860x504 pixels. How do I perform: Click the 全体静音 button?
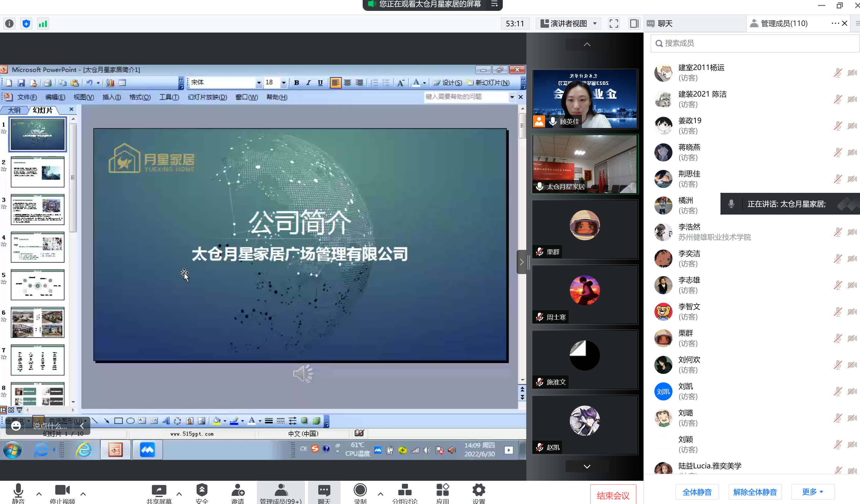pyautogui.click(x=697, y=492)
